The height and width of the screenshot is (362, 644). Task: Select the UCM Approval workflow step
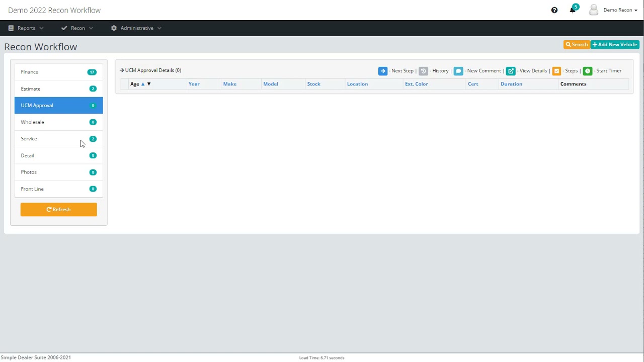click(x=59, y=106)
